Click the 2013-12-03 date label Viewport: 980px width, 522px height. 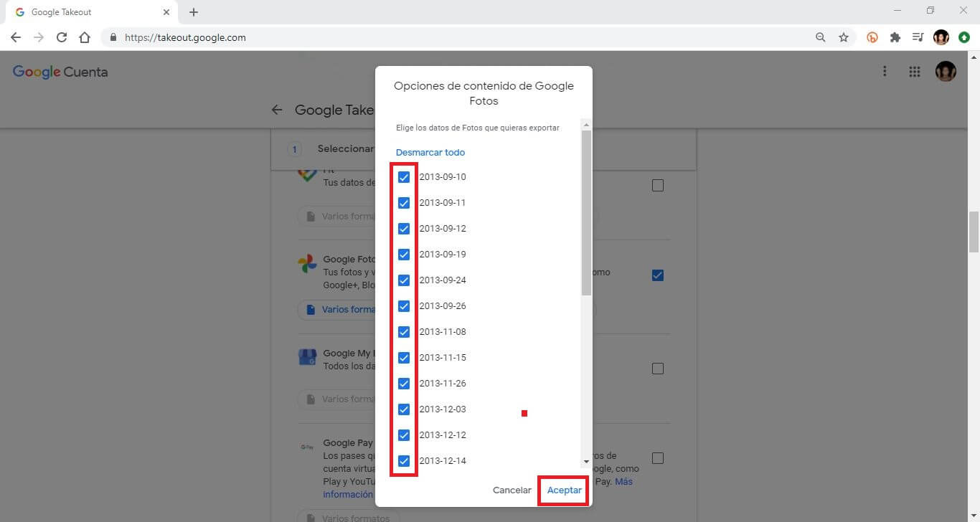pos(443,409)
